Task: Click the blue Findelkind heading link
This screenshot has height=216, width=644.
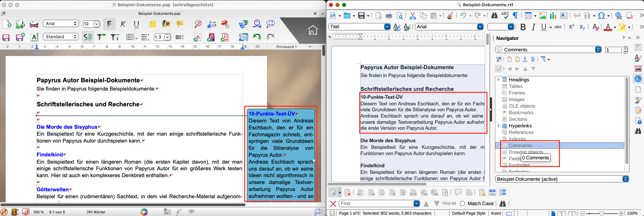Action: [50, 155]
